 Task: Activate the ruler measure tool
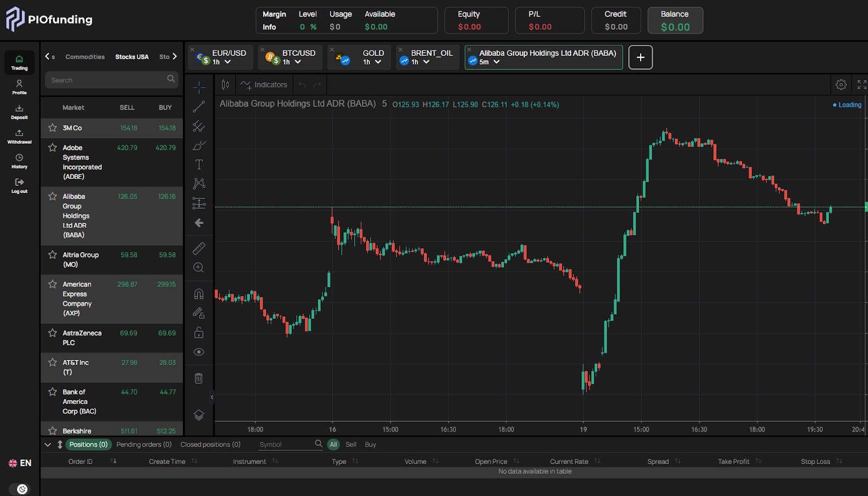(199, 248)
